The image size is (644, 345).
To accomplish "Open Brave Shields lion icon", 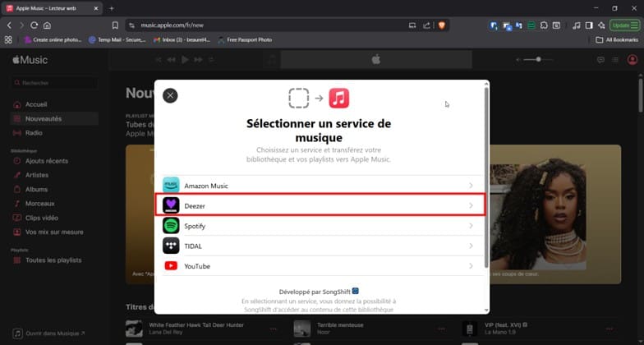I will point(442,25).
